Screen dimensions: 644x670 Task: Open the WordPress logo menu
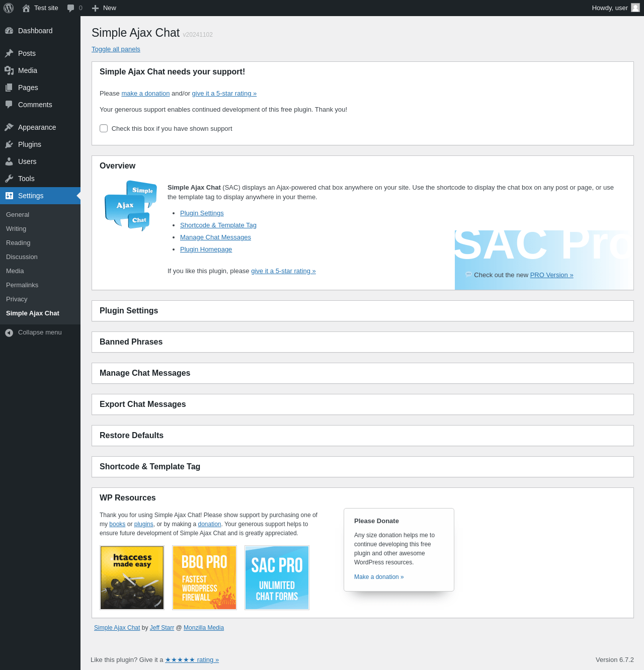click(x=9, y=8)
